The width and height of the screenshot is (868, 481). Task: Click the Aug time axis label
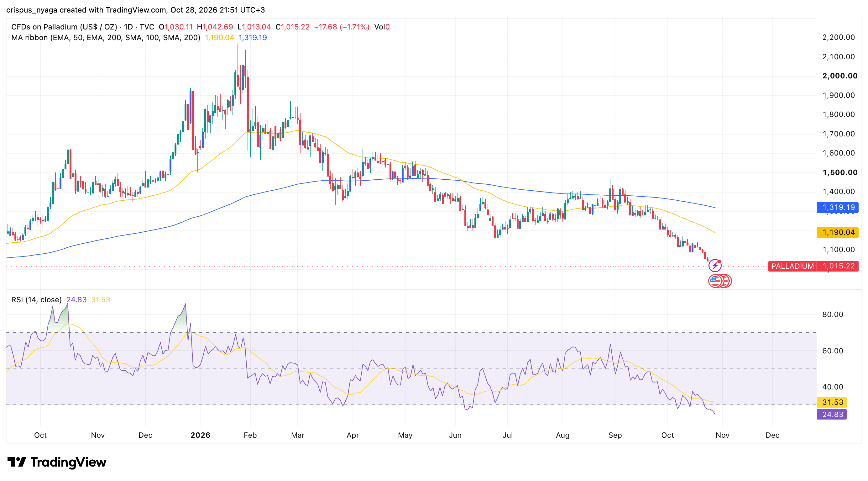pos(562,435)
